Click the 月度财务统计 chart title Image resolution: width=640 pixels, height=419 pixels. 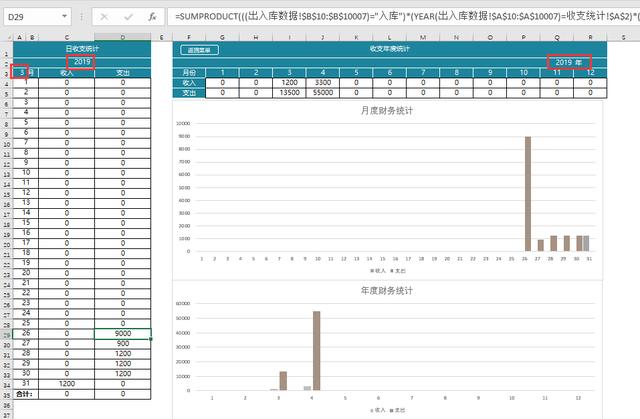click(x=386, y=110)
